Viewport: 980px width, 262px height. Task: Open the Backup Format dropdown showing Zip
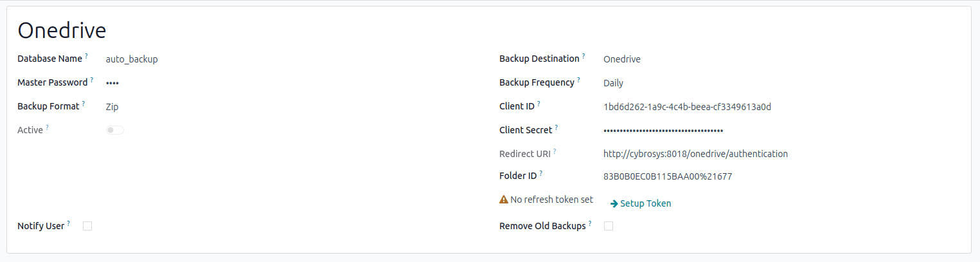112,107
